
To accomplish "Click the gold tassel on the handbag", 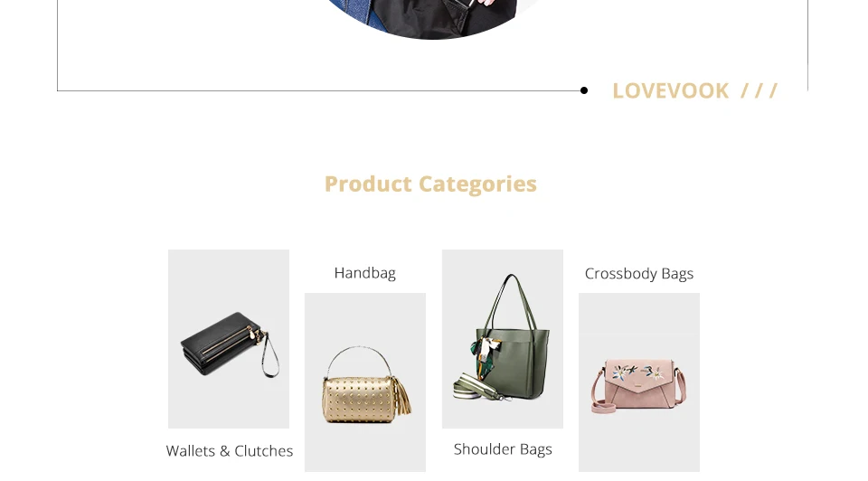I will click(x=407, y=397).
